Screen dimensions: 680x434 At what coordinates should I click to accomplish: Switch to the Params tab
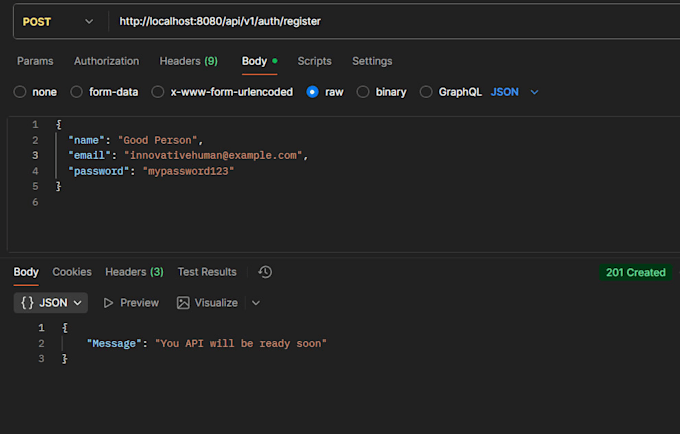(x=35, y=61)
